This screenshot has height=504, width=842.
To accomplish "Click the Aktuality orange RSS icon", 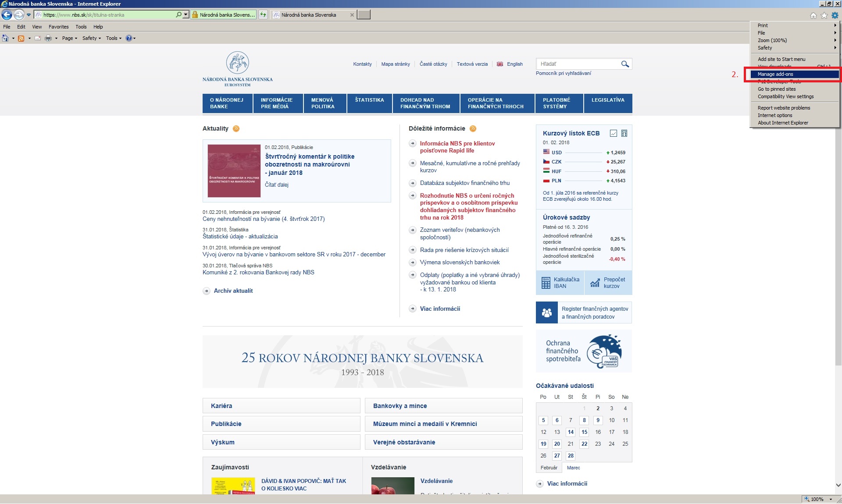I will (x=236, y=128).
